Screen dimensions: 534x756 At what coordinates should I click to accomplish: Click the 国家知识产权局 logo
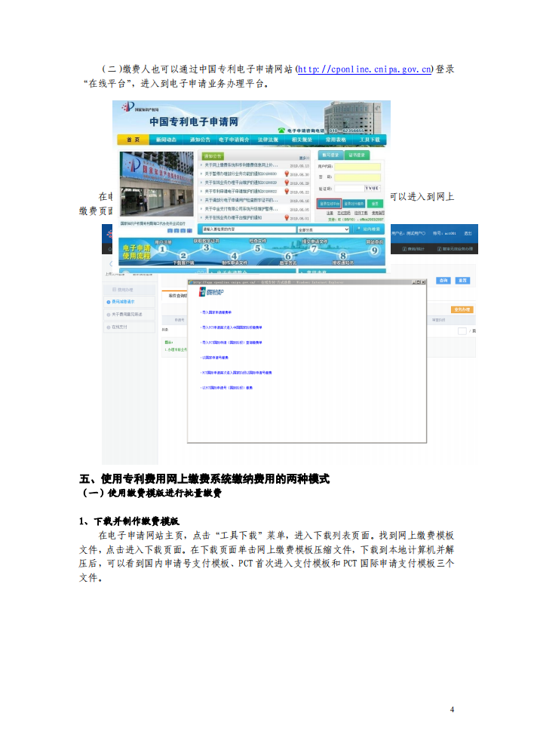(140, 108)
